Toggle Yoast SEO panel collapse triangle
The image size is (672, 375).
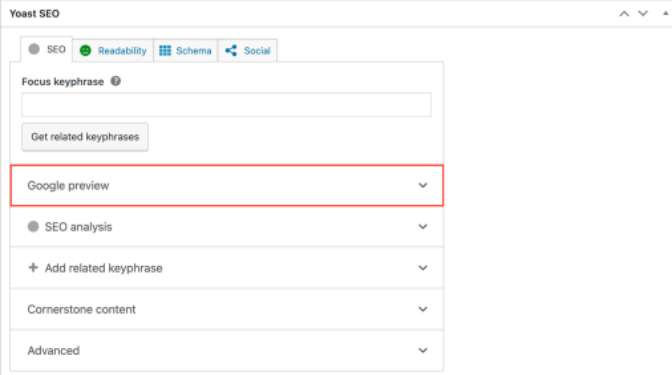666,13
